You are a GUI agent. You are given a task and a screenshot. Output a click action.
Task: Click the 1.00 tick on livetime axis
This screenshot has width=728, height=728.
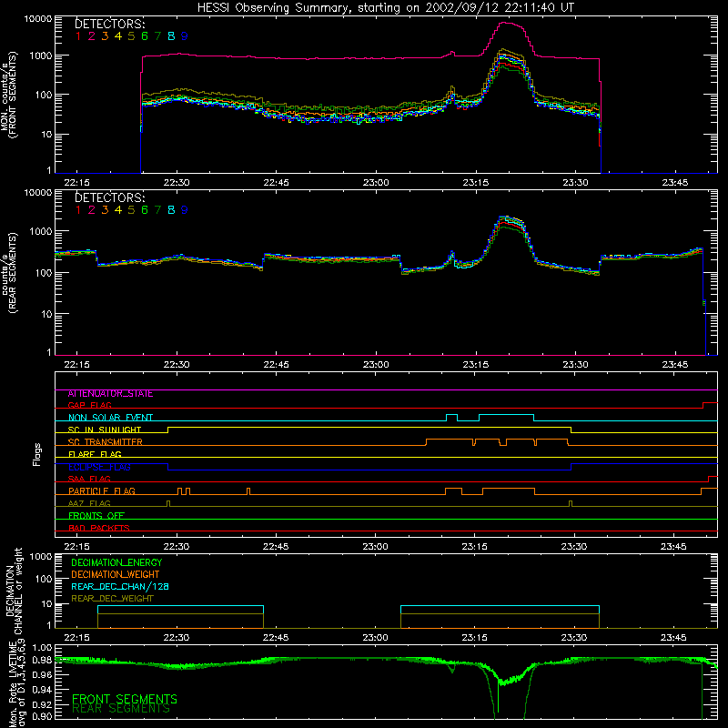pos(42,647)
